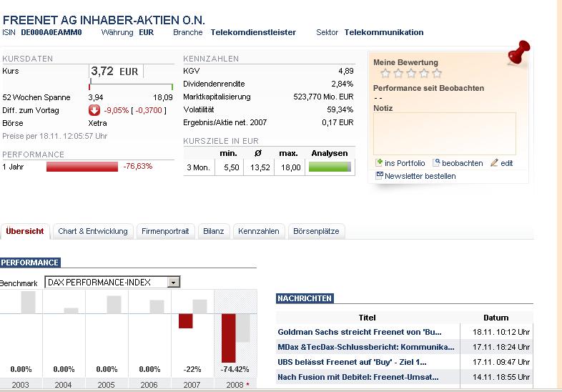The image size is (562, 392).
Task: Click the red down-arrow price change icon
Action: pos(94,110)
